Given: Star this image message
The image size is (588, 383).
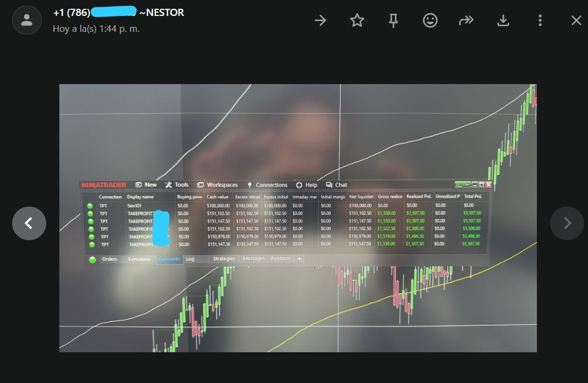Looking at the screenshot, I should 357,21.
